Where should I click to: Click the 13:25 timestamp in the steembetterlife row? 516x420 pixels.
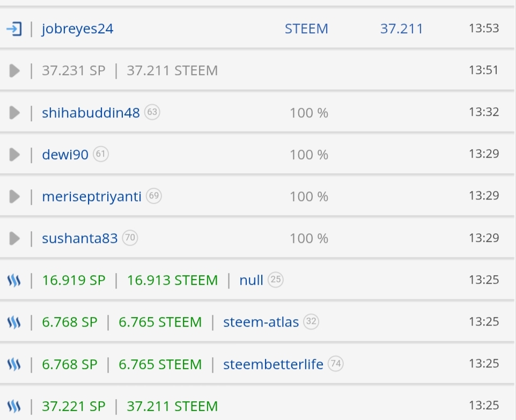[484, 363]
